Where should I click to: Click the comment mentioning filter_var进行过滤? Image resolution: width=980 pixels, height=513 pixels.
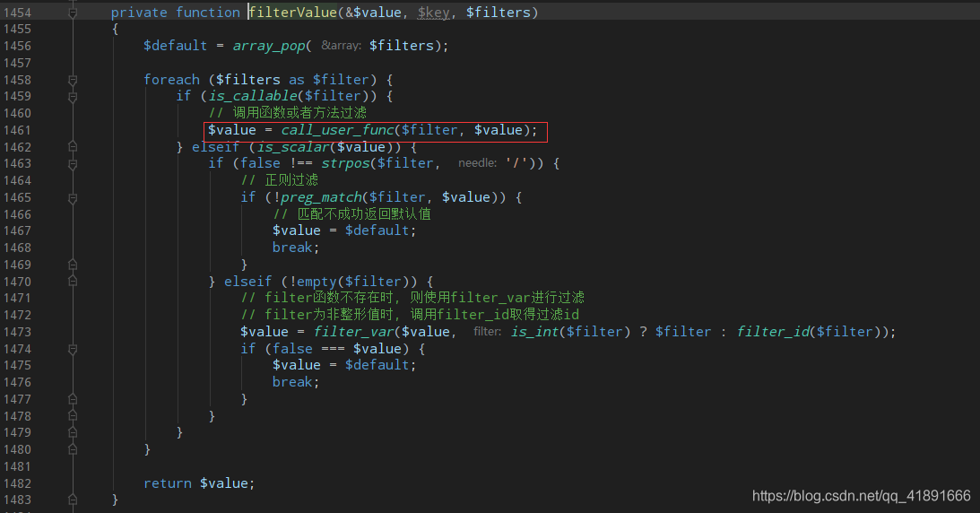pos(412,298)
